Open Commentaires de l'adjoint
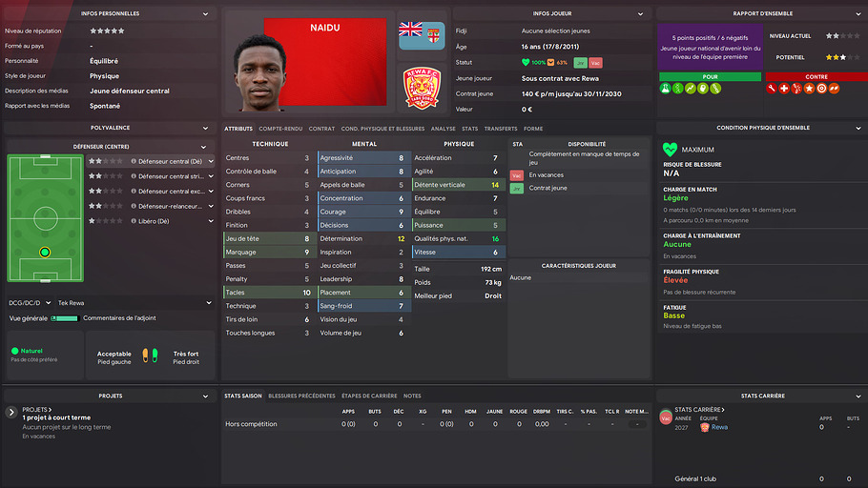This screenshot has height=488, width=868. click(x=119, y=318)
